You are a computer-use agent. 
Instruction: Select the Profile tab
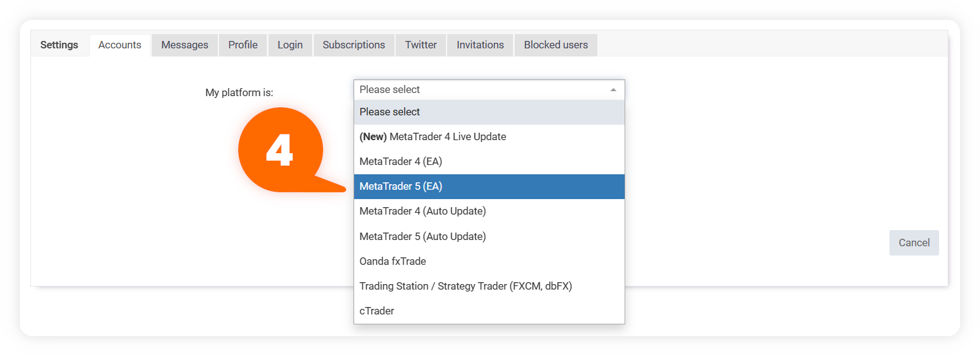coord(243,45)
